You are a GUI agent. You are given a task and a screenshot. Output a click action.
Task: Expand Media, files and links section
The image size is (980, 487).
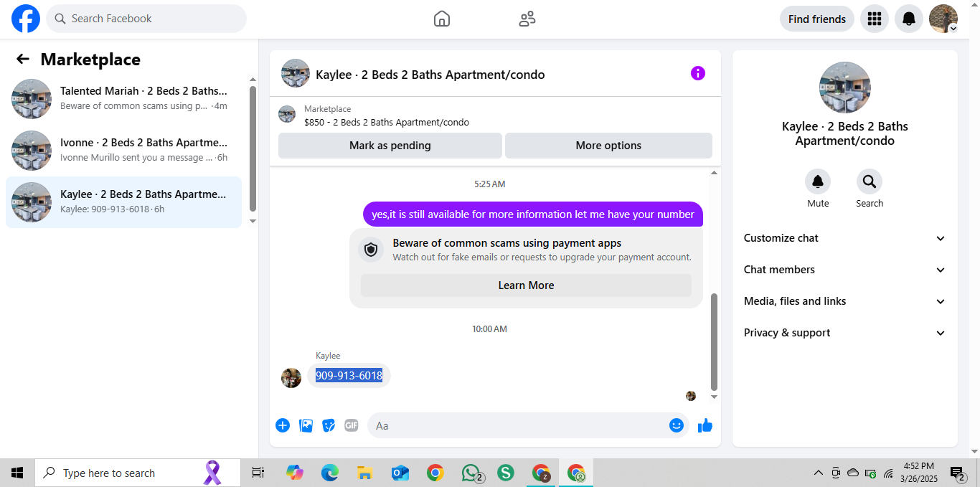click(845, 301)
